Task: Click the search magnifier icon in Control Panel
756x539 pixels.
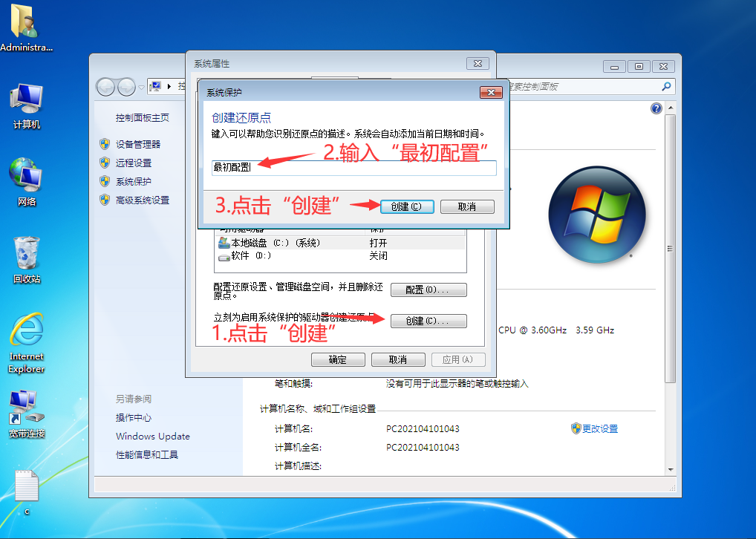Action: [666, 87]
